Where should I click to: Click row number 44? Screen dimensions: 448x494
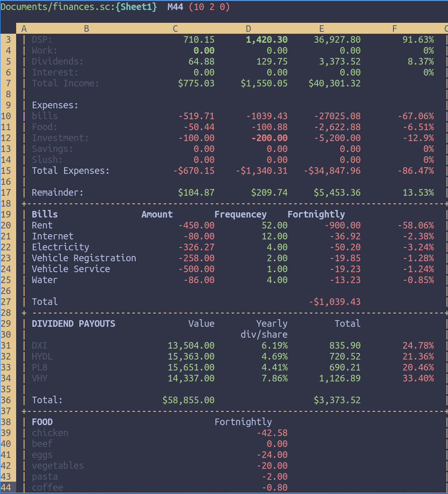(6, 487)
